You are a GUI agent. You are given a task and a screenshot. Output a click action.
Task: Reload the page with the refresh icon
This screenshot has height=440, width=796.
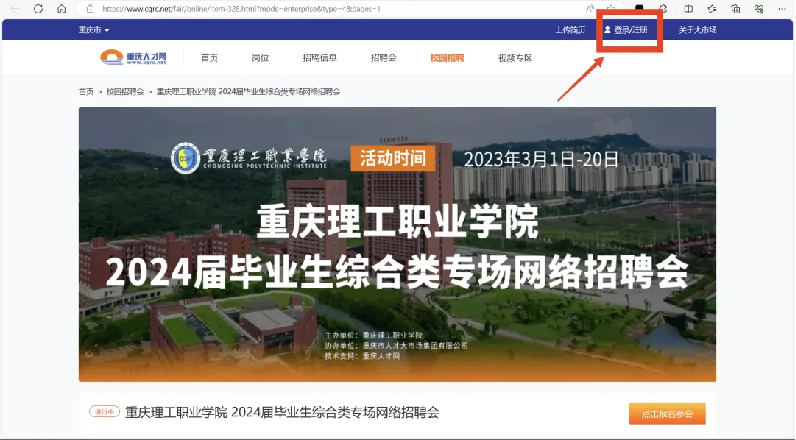pos(38,7)
